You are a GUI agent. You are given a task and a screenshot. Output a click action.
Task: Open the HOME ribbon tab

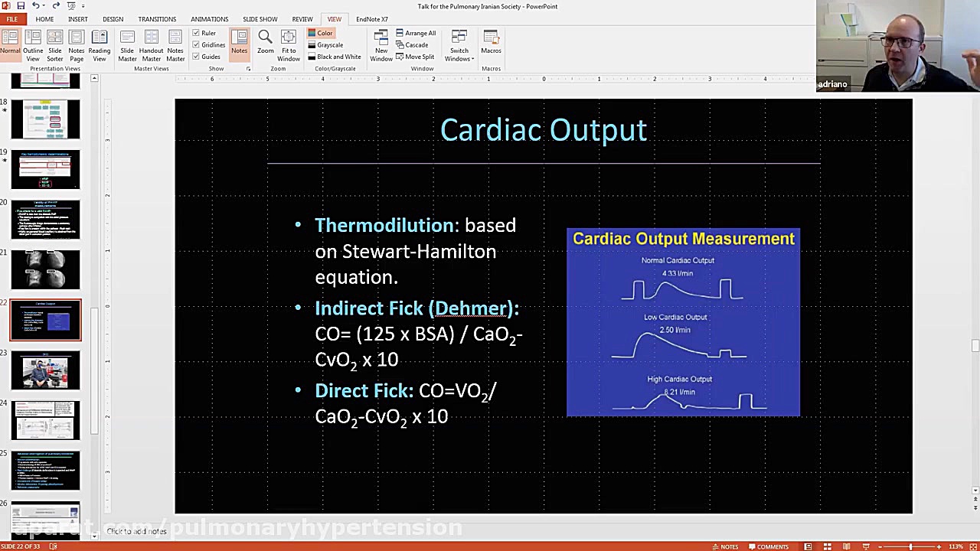click(44, 19)
